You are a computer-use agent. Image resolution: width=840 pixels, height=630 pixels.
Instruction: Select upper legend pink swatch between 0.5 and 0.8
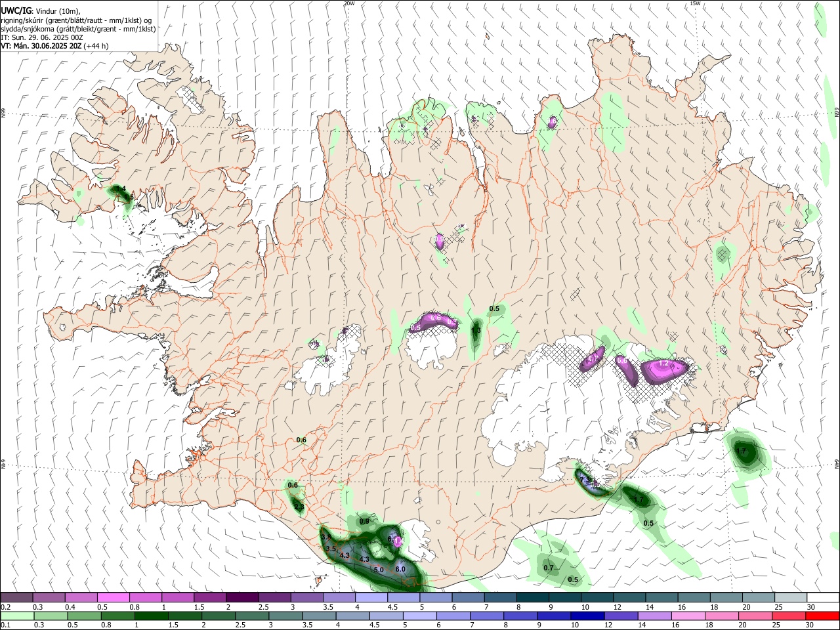click(113, 598)
